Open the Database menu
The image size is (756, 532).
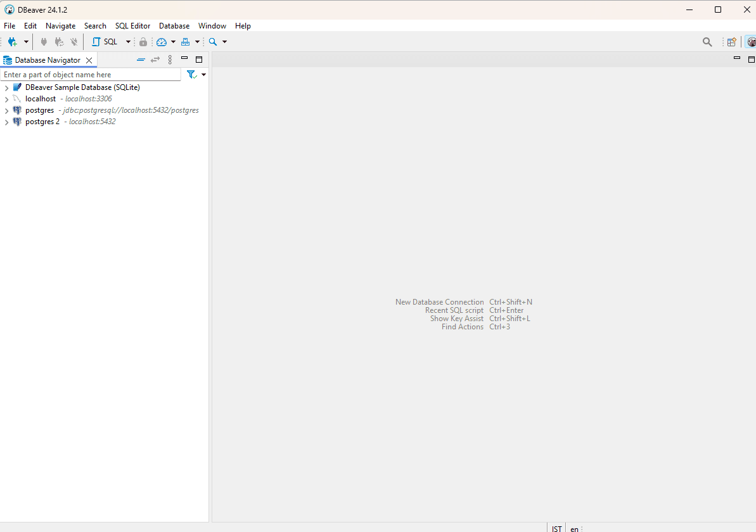tap(174, 26)
